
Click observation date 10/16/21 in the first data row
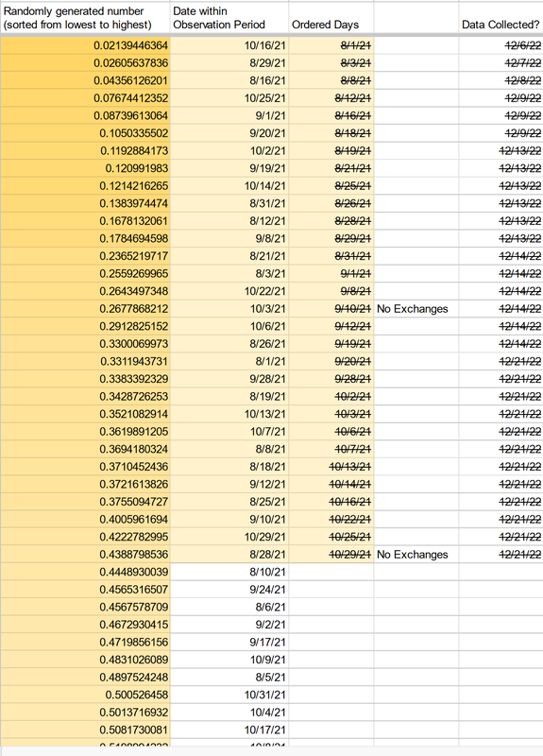pyautogui.click(x=229, y=45)
